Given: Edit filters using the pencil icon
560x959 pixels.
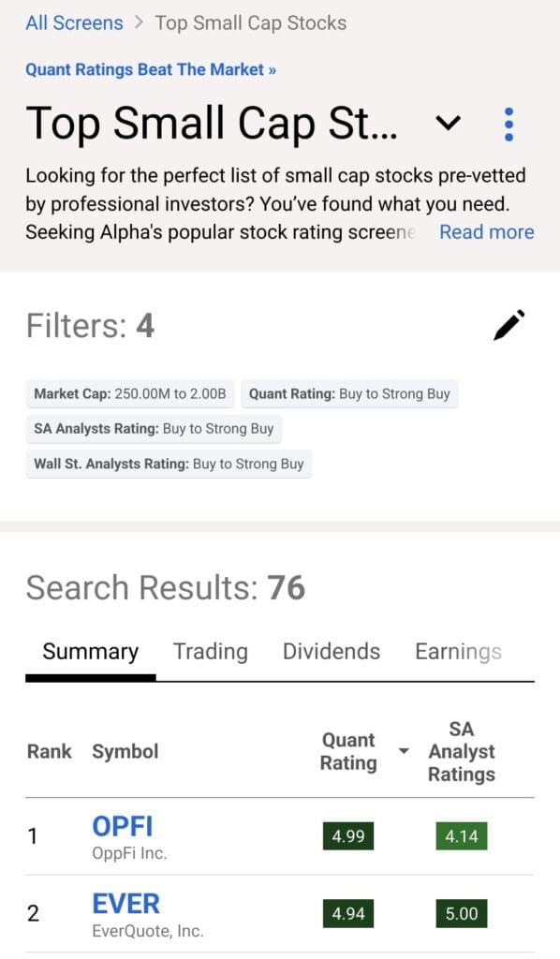Looking at the screenshot, I should click(508, 323).
